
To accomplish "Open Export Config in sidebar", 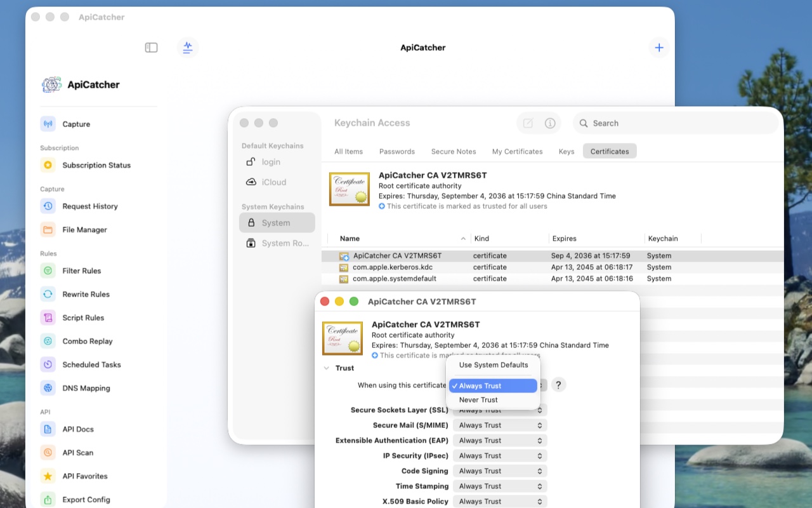I will coord(98,500).
